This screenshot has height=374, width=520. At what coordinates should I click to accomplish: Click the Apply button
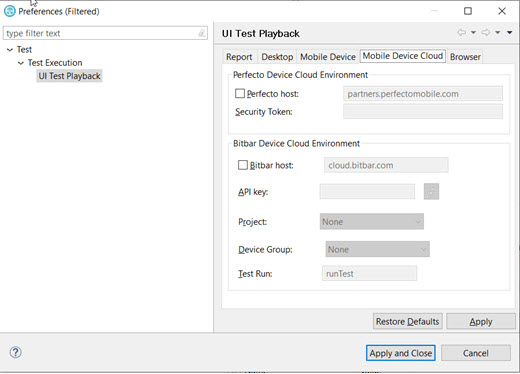pyautogui.click(x=481, y=321)
